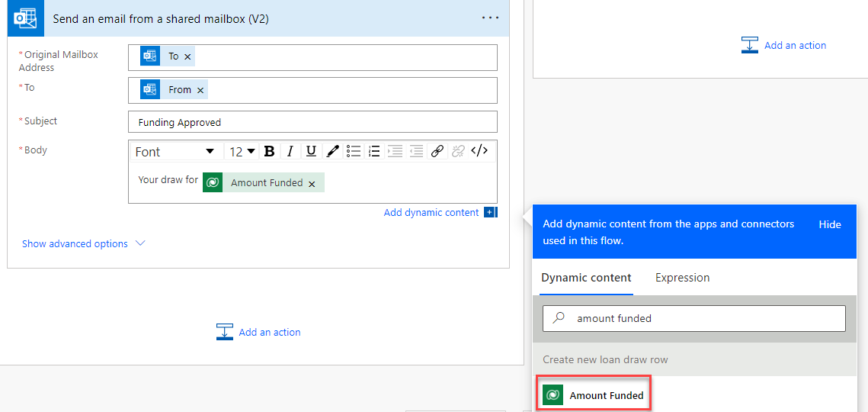Remove Amount Funded token from body

click(312, 184)
